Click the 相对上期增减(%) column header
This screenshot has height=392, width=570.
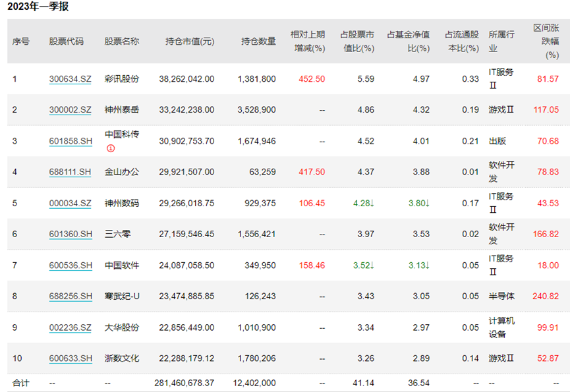click(x=308, y=42)
